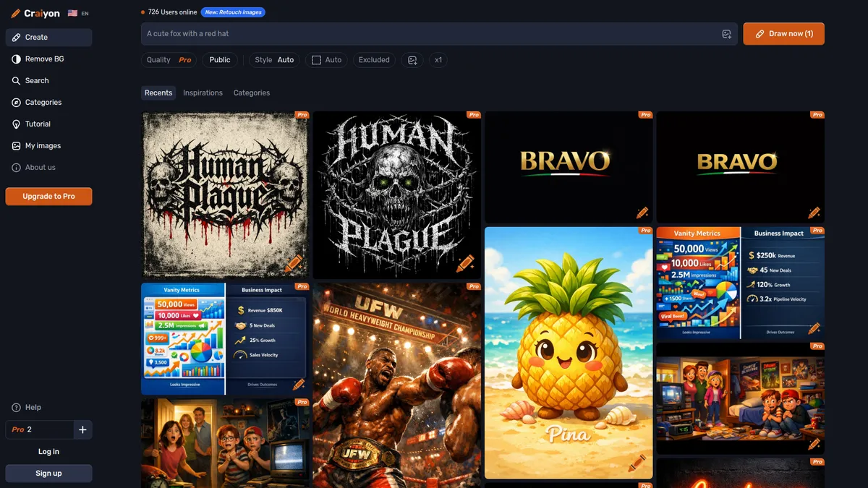Image resolution: width=868 pixels, height=488 pixels.
Task: Click the Upgrade to Pro button
Action: click(x=48, y=196)
